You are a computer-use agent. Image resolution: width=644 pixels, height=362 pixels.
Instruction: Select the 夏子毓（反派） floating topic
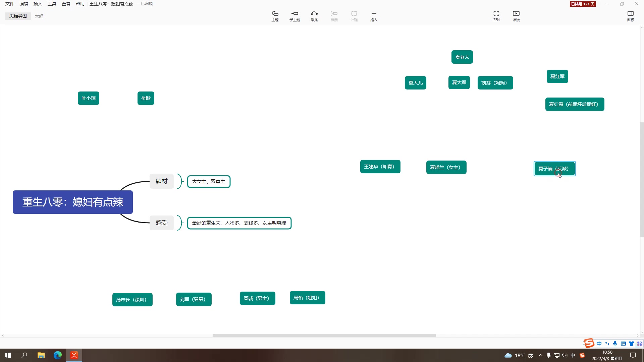(x=555, y=169)
